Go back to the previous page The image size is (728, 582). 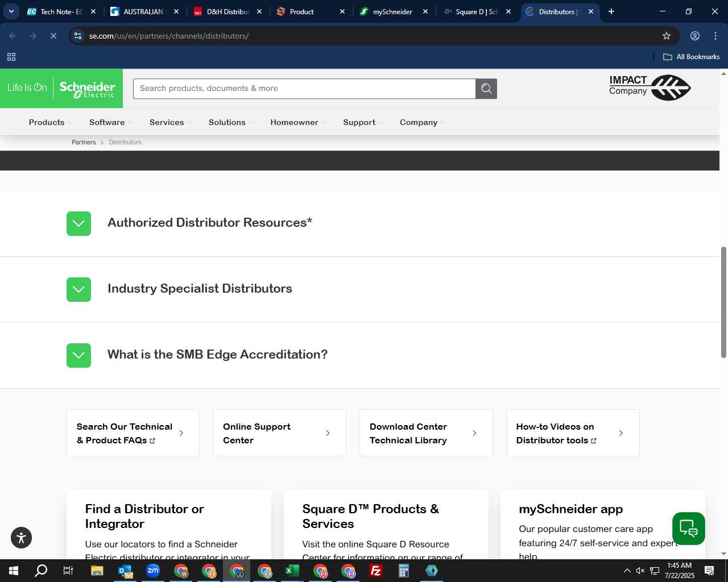[13, 36]
